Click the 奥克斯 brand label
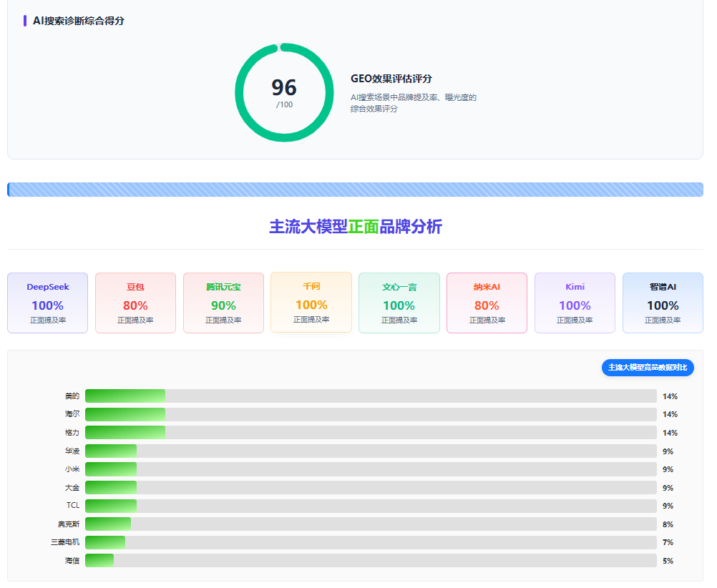Image resolution: width=717 pixels, height=588 pixels. pyautogui.click(x=69, y=524)
